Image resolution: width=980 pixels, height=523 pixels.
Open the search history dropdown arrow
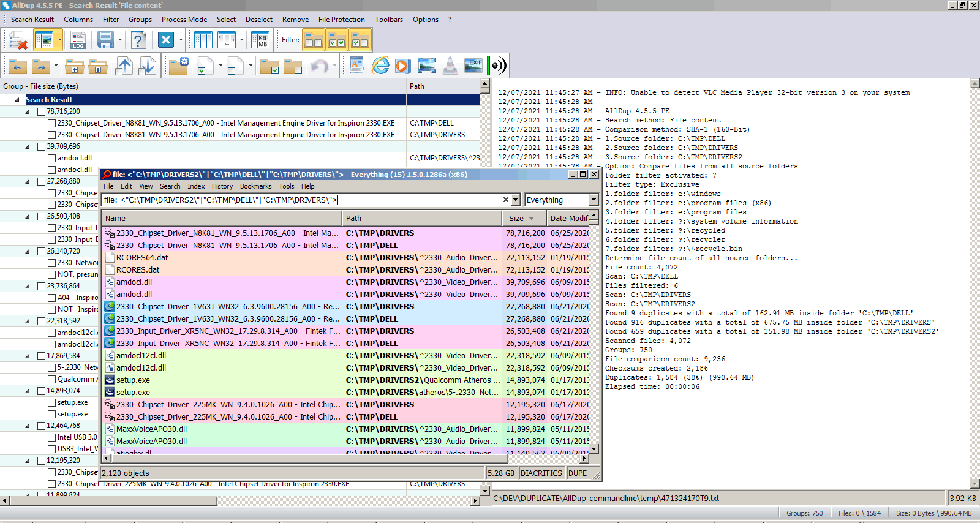pyautogui.click(x=516, y=200)
